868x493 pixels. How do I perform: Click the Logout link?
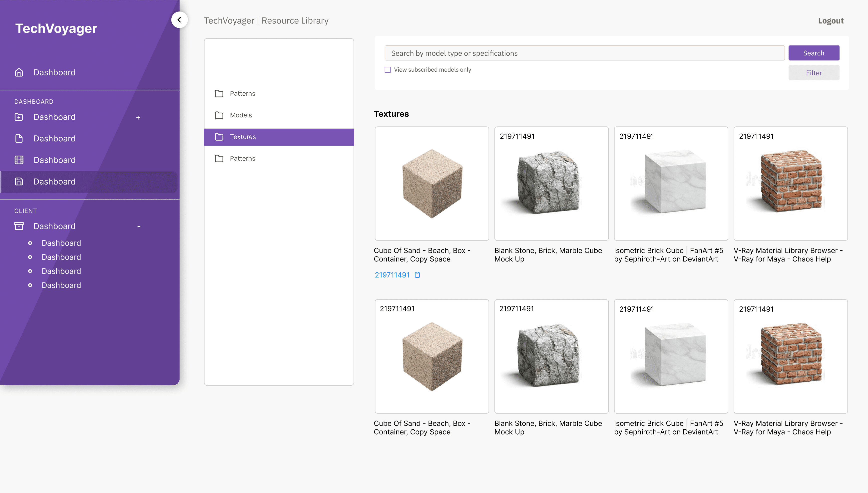pos(831,21)
